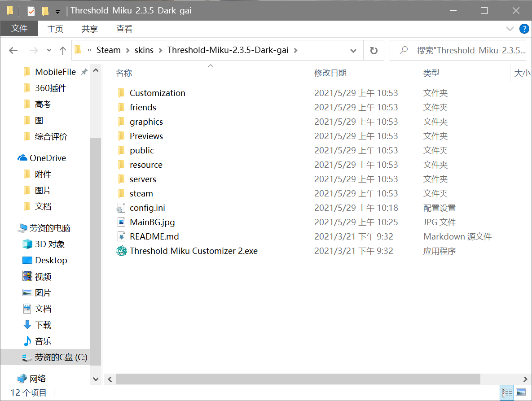Click horizontal scrollbar right arrow

click(x=525, y=379)
